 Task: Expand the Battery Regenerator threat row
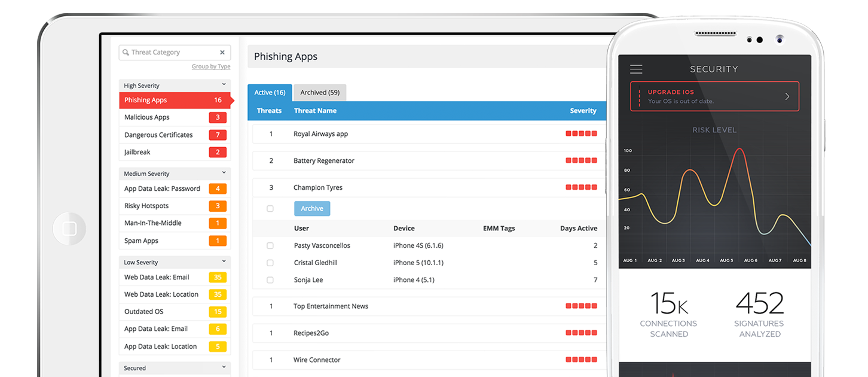tap(429, 161)
